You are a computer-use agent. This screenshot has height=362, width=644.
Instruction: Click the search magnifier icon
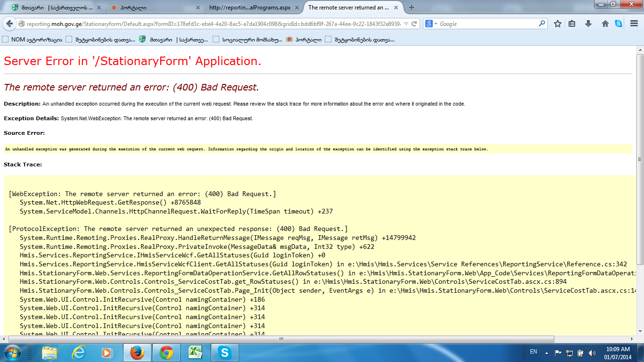[x=542, y=24]
